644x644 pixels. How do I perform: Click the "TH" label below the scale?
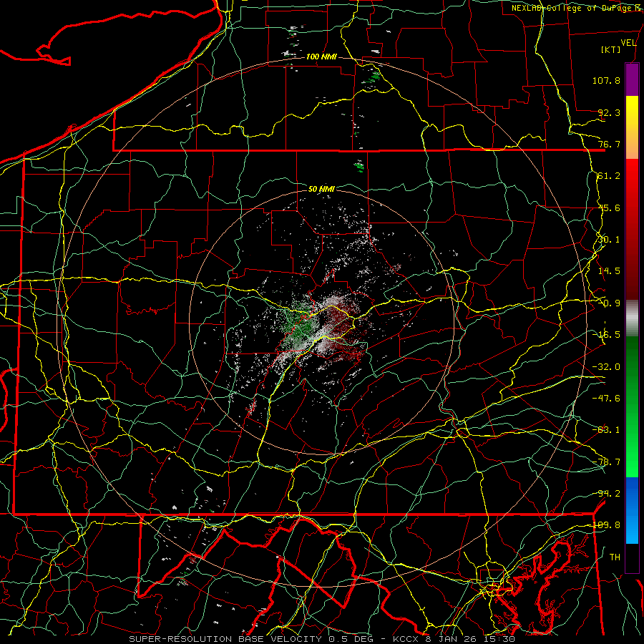615,557
